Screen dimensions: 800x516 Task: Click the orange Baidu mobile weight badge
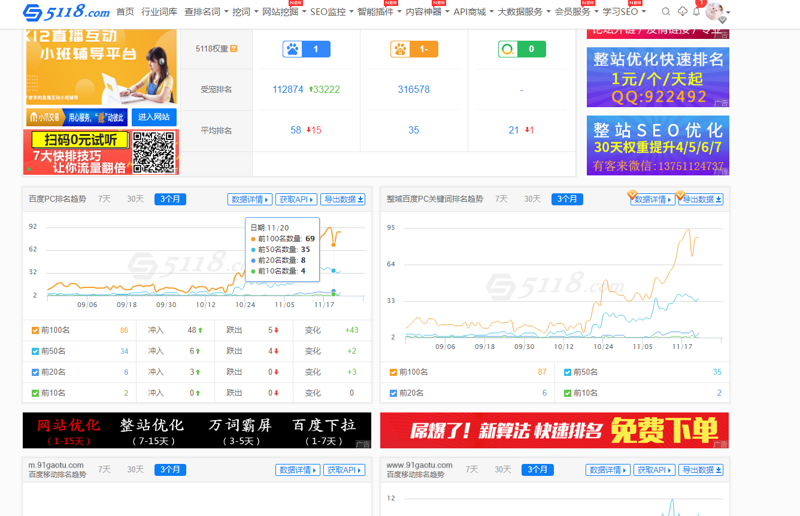(x=414, y=49)
